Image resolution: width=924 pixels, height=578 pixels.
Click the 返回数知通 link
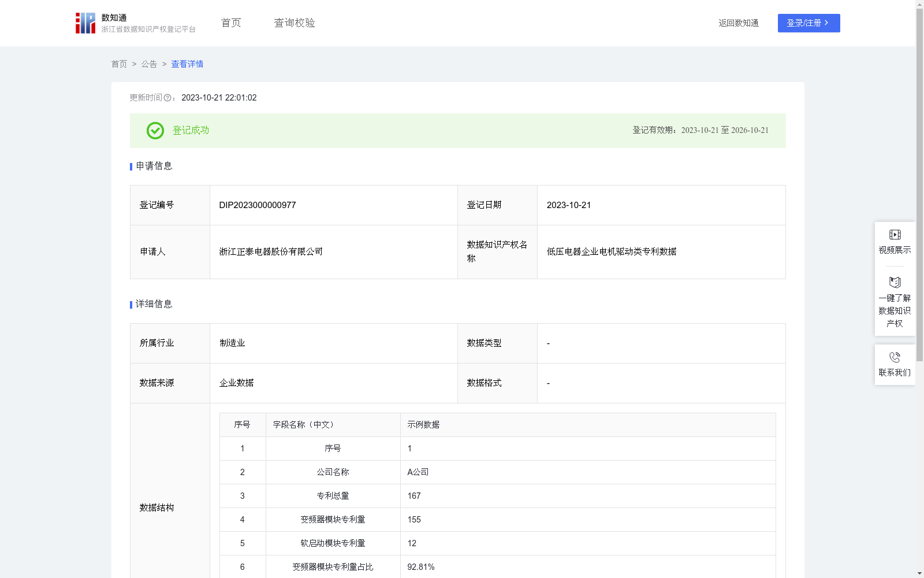coord(739,23)
